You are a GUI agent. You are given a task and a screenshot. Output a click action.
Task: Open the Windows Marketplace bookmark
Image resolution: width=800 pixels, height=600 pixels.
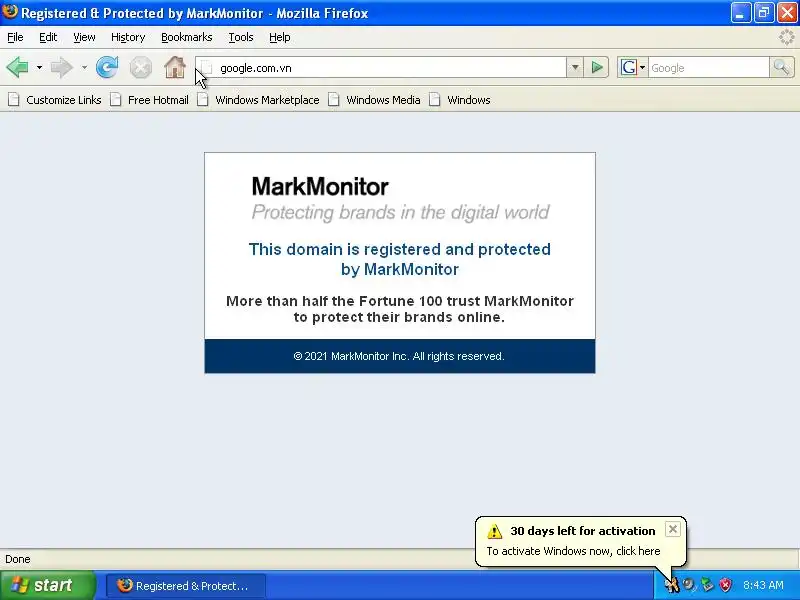click(259, 100)
